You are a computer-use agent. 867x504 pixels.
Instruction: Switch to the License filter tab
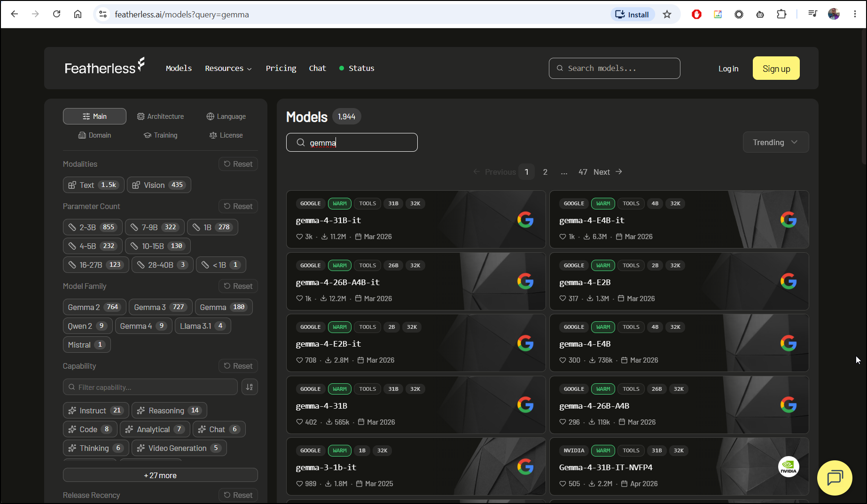[226, 135]
